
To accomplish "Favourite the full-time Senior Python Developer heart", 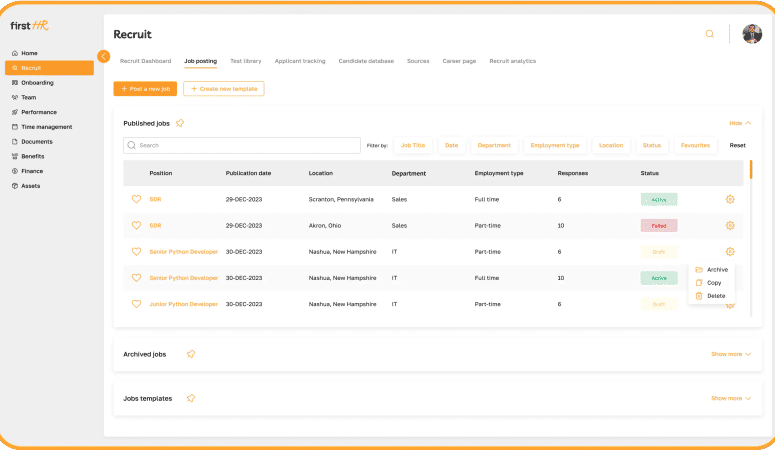I will click(x=136, y=278).
